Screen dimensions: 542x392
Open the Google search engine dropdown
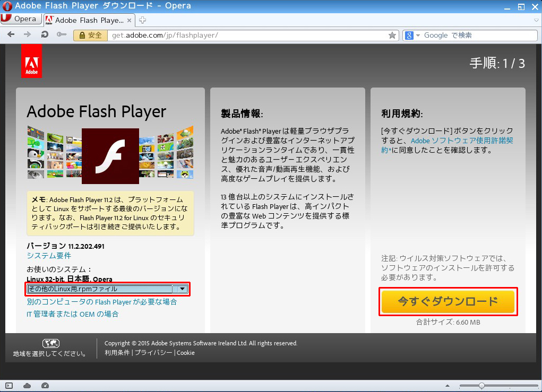412,36
